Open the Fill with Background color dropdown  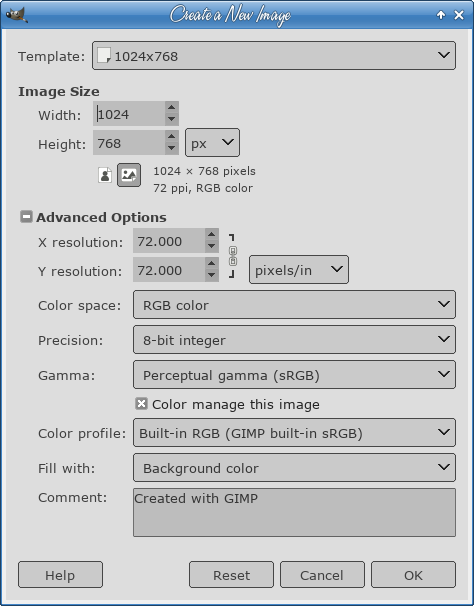(x=294, y=468)
